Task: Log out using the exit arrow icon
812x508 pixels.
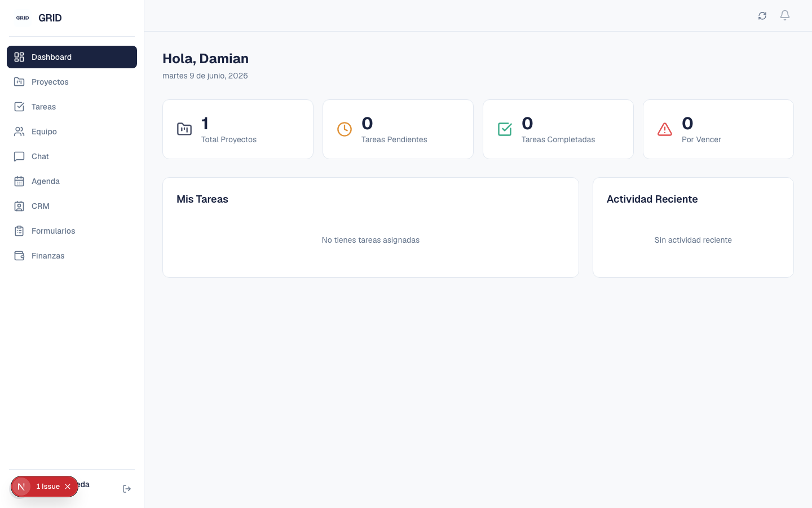Action: (x=127, y=489)
